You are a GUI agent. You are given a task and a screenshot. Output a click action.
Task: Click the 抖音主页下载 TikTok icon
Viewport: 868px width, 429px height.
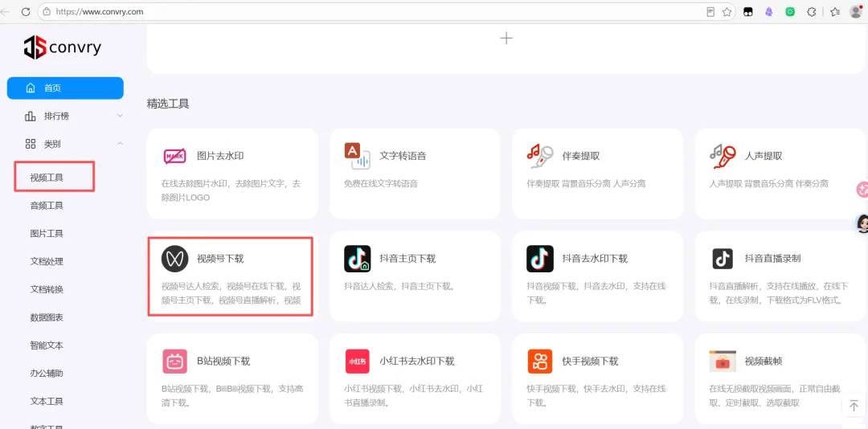(x=357, y=259)
